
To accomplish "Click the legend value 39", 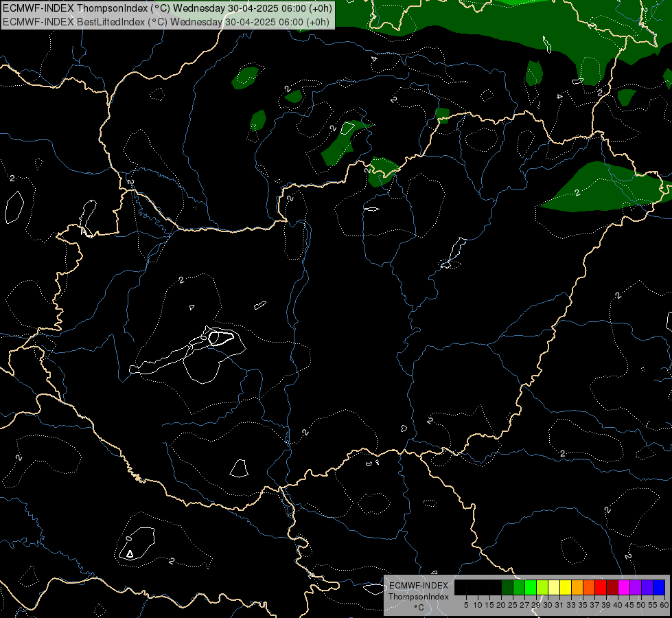I will (606, 605).
